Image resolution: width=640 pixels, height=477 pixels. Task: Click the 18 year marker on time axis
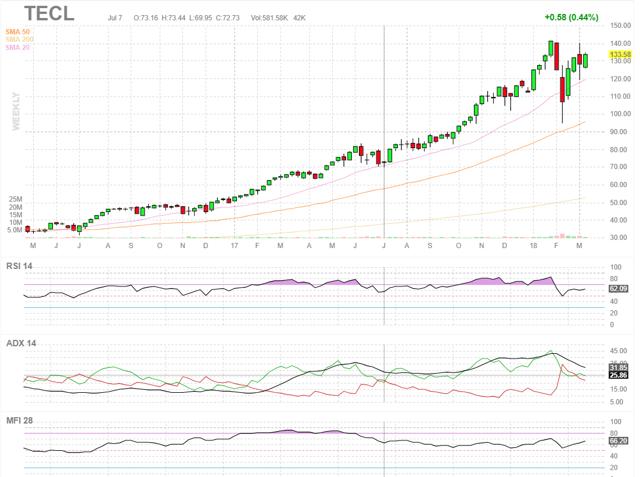533,246
